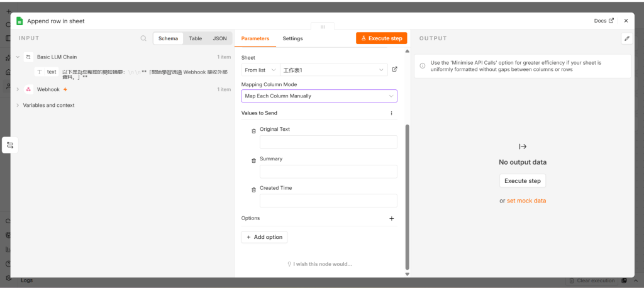Click the info icon in Minimise API Calls tip
This screenshot has height=288, width=644.
pyautogui.click(x=422, y=66)
